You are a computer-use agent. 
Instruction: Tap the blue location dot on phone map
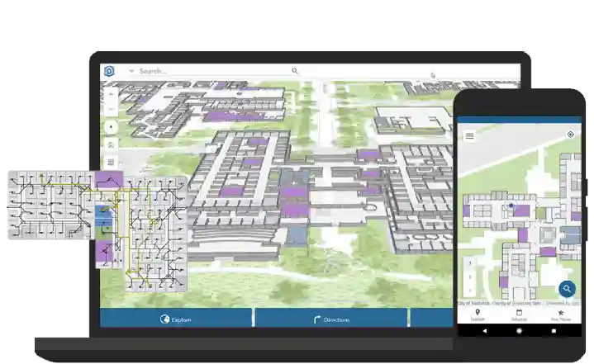tap(511, 206)
